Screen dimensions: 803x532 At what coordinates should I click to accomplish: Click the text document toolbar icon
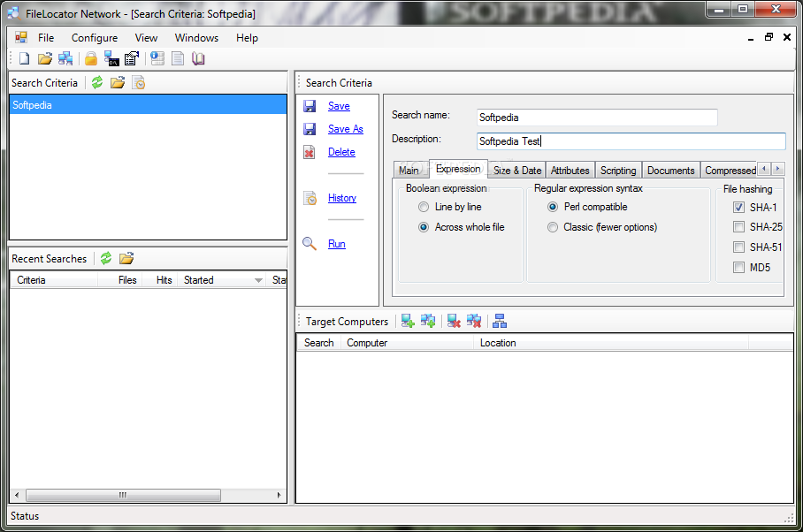pyautogui.click(x=178, y=59)
